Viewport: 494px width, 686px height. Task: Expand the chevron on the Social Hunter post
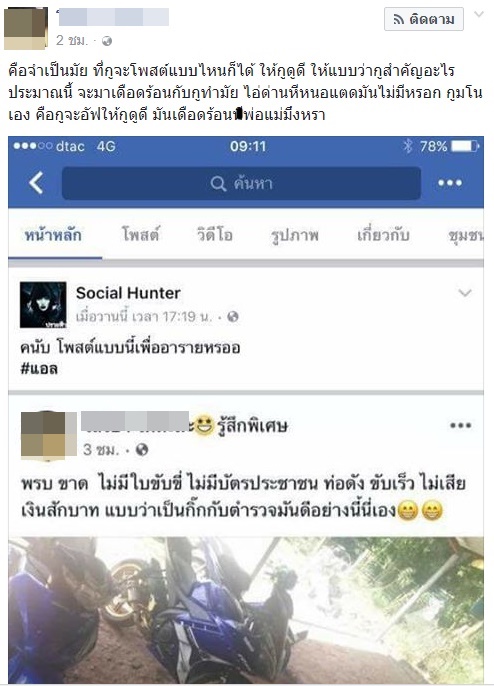465,293
